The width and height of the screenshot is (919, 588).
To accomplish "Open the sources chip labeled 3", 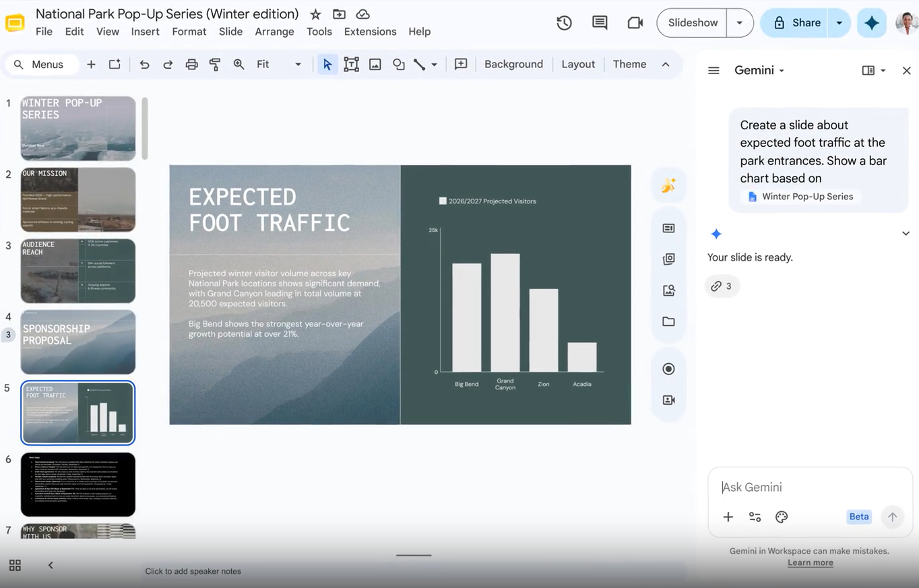I will coord(722,286).
